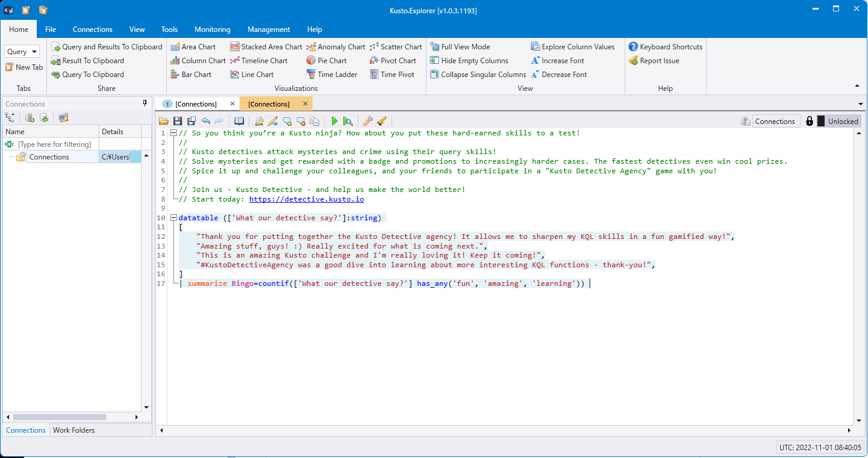Pick the Scatter Chart visualization
Image resolution: width=868 pixels, height=458 pixels.
coord(395,46)
